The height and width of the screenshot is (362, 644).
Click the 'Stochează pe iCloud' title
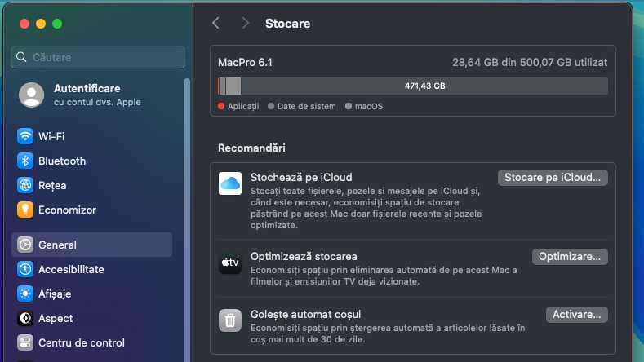(x=301, y=177)
